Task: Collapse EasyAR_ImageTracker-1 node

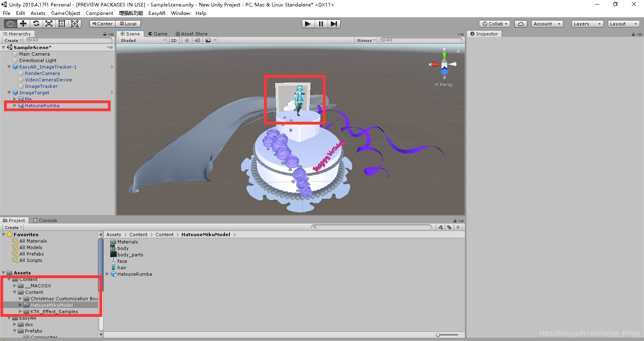Action: coord(9,67)
